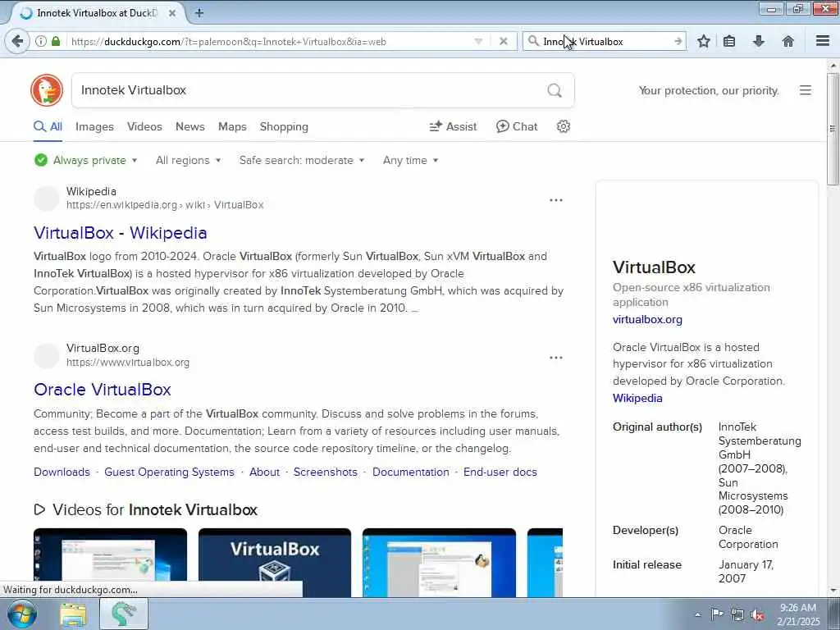Open the third video thumbnail
This screenshot has width=840, height=630.
point(440,563)
